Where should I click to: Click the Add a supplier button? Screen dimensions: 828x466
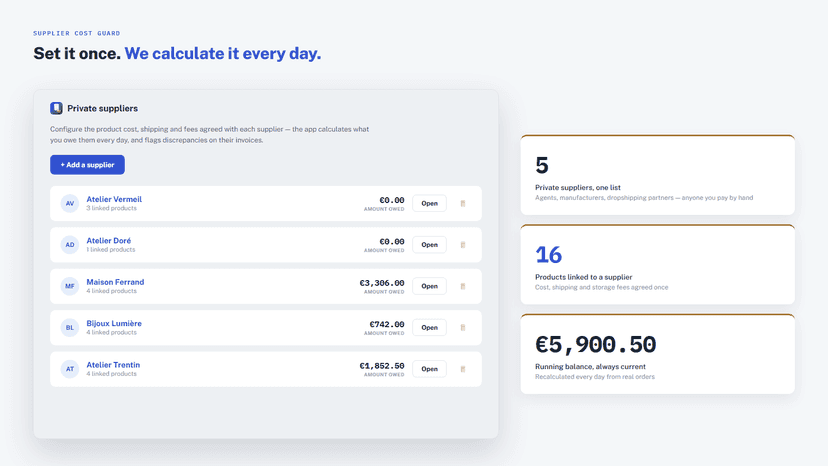pyautogui.click(x=87, y=165)
